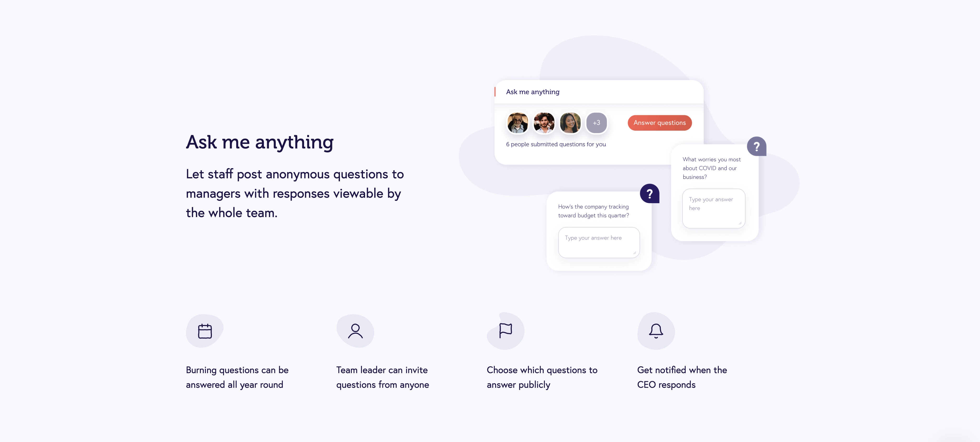980x442 pixels.
Task: Click the Ask me anything section title
Action: tap(259, 141)
